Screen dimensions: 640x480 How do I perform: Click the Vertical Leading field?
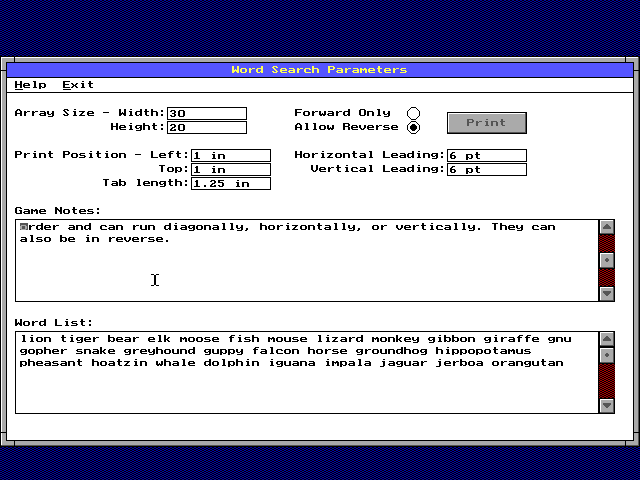point(487,169)
